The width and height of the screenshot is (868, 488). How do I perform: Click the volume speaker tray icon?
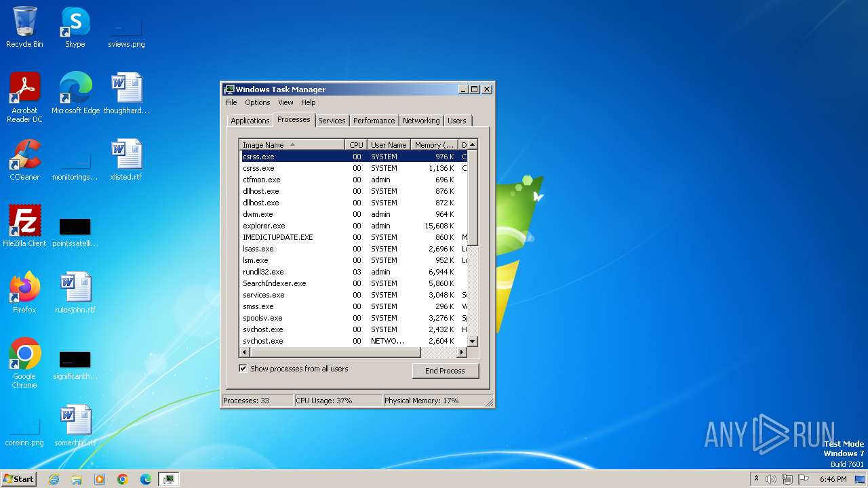click(x=771, y=479)
